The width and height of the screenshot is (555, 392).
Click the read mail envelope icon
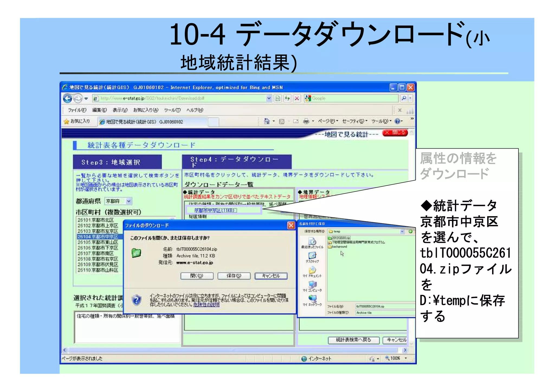(296, 122)
